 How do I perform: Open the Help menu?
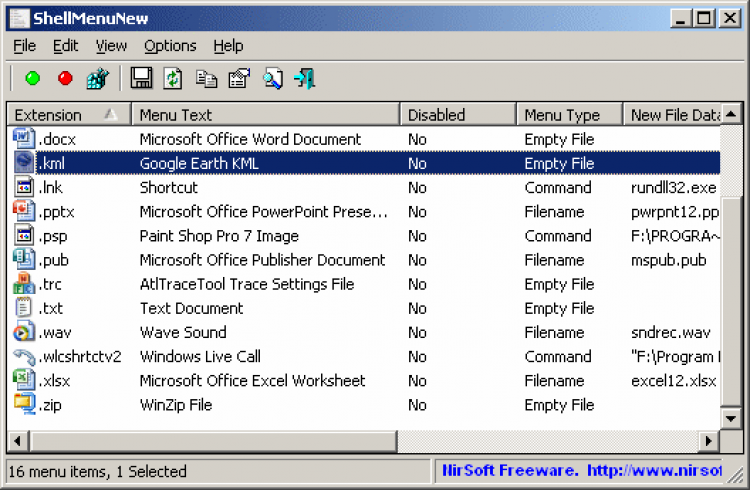228,46
